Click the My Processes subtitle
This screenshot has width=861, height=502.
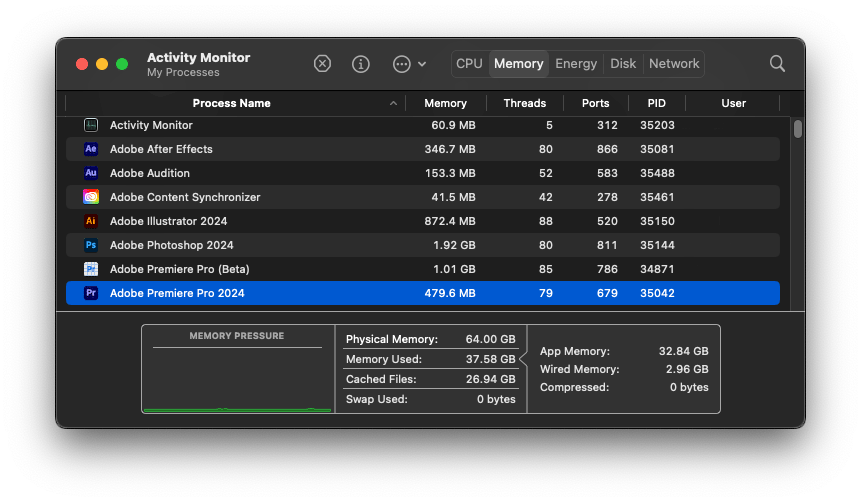click(x=183, y=72)
